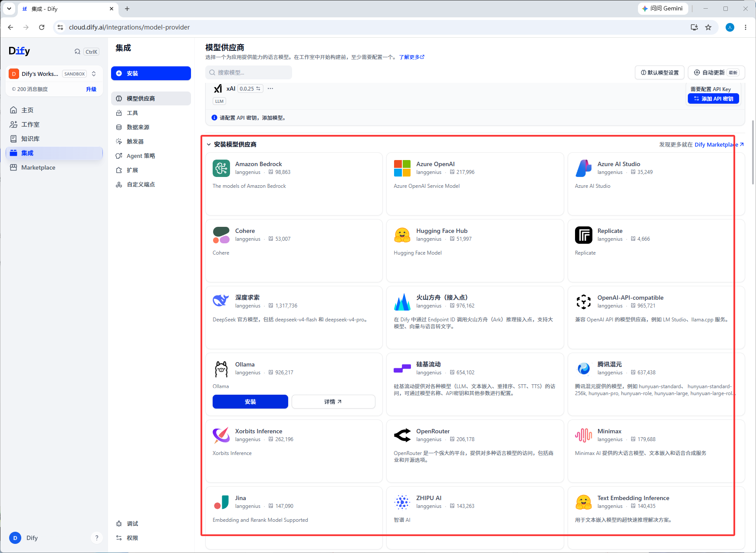Open 工作室 in the left navigation
This screenshot has height=553, width=756.
55,124
